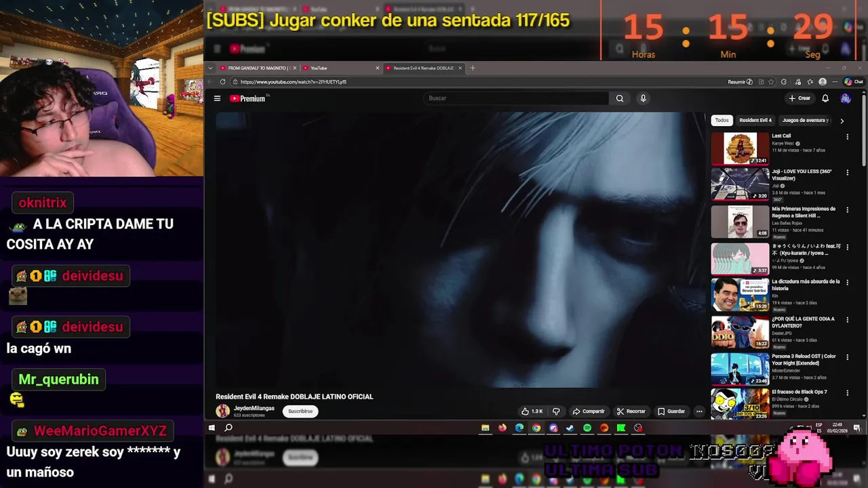The image size is (868, 488).
Task: Click the Resident Evil 4 video player
Action: point(460,250)
